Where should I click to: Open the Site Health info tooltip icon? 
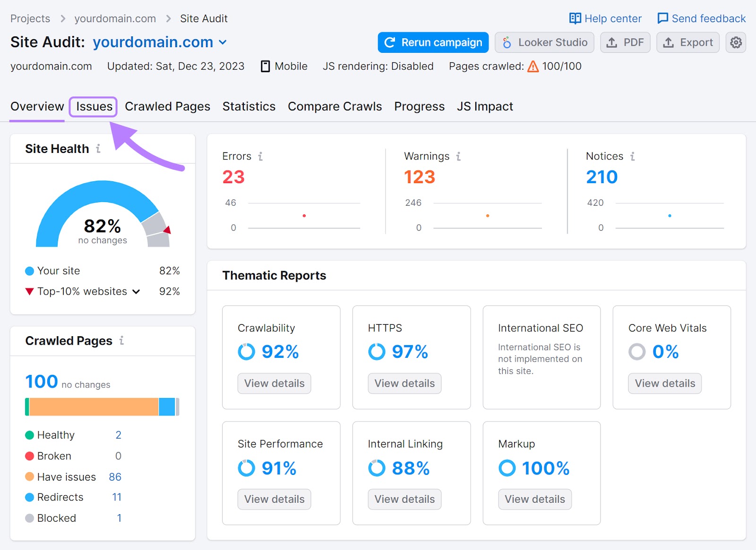click(98, 148)
